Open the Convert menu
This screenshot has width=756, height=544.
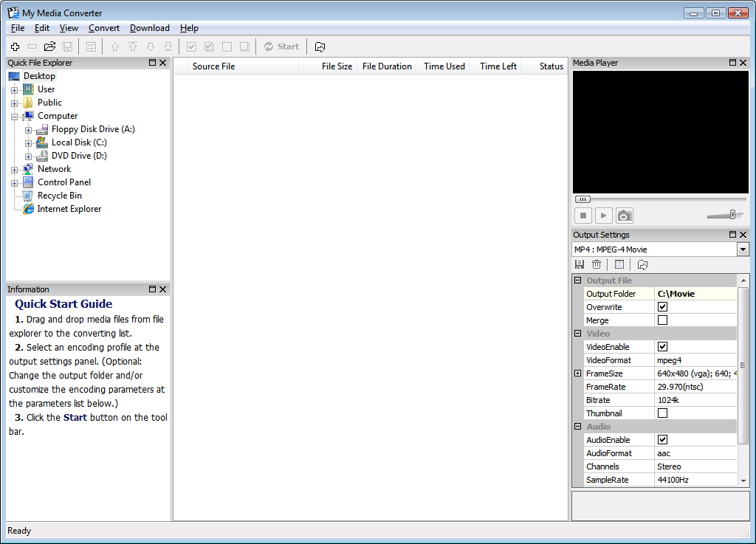click(104, 28)
